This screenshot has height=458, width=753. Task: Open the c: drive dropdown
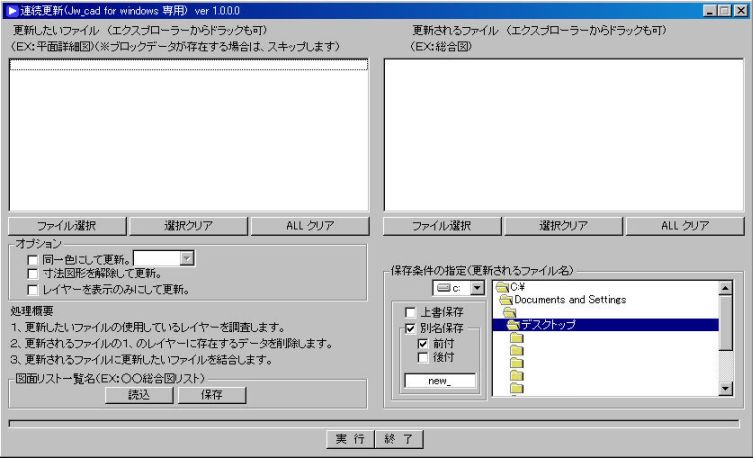click(x=476, y=288)
